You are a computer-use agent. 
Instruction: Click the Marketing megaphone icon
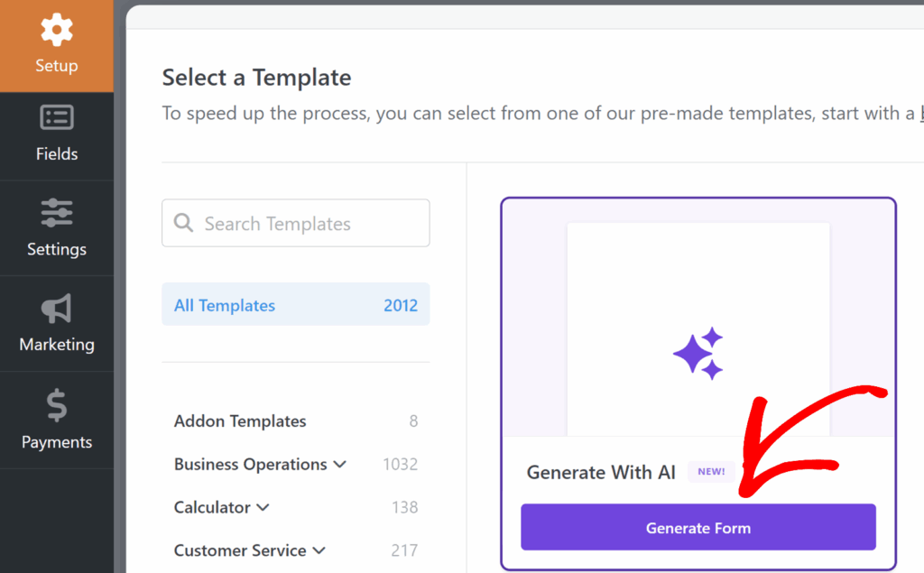pos(57,309)
